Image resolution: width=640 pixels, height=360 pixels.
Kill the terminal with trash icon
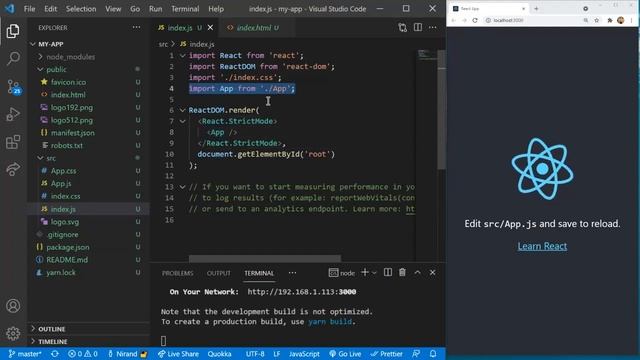402,272
